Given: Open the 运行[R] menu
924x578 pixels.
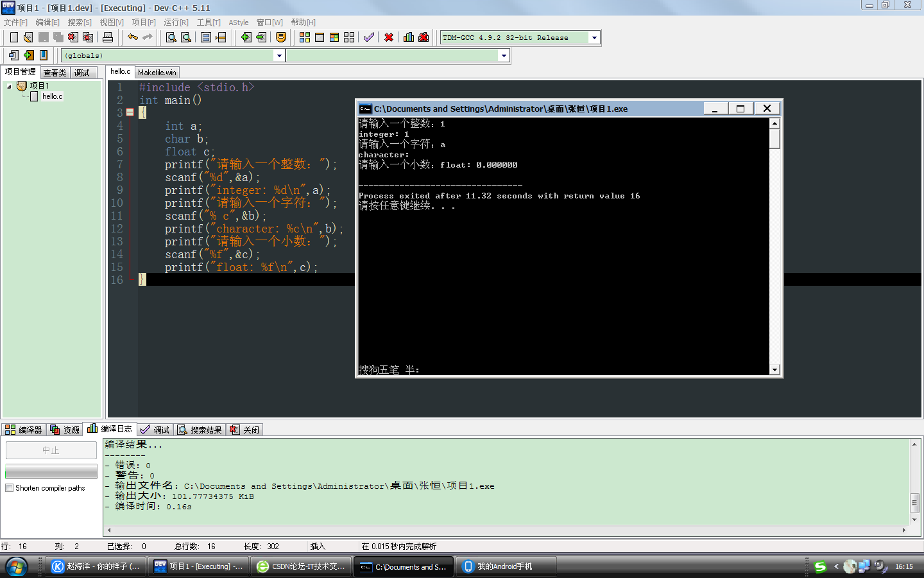Looking at the screenshot, I should (x=176, y=22).
